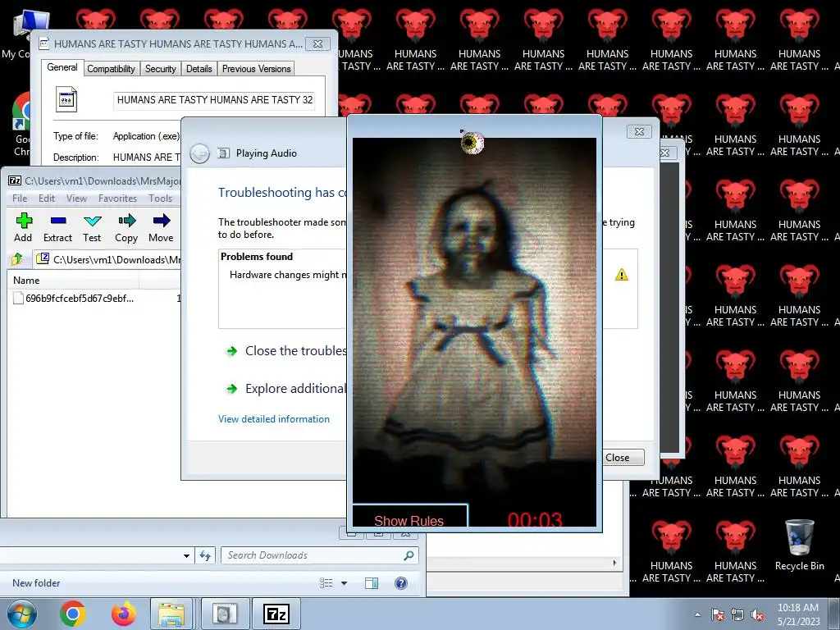Viewport: 840px width, 630px height.
Task: Switch to the Compatibility tab in Properties
Action: coord(111,69)
